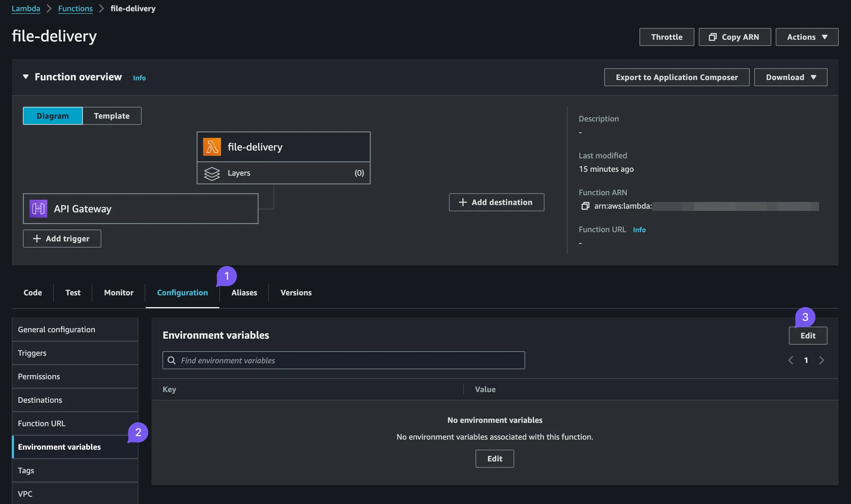Open the Code tab
Viewport: 851px width, 504px height.
33,293
